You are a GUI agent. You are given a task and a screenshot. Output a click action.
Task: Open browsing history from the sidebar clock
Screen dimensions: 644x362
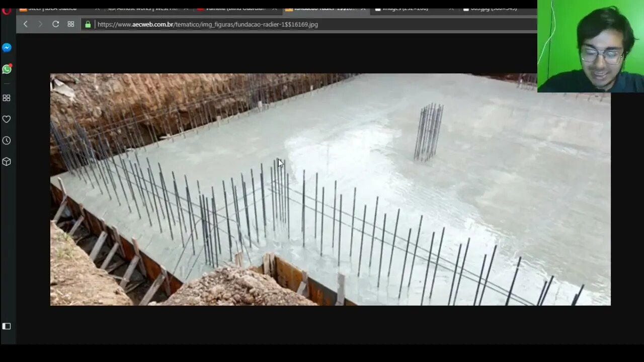tap(7, 140)
